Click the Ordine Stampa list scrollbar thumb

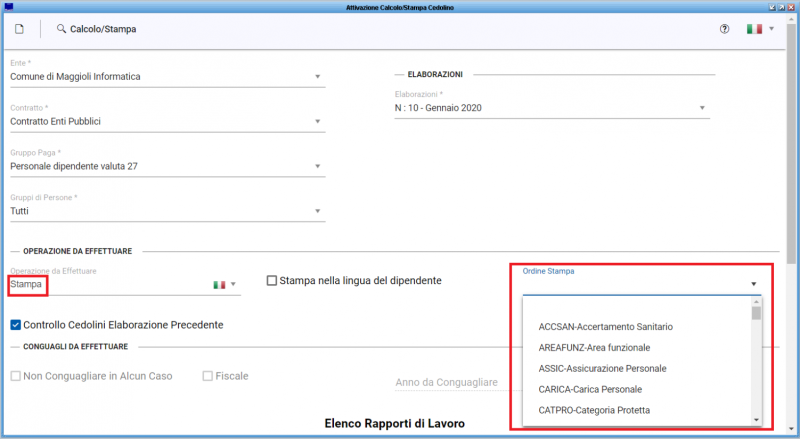[x=756, y=313]
